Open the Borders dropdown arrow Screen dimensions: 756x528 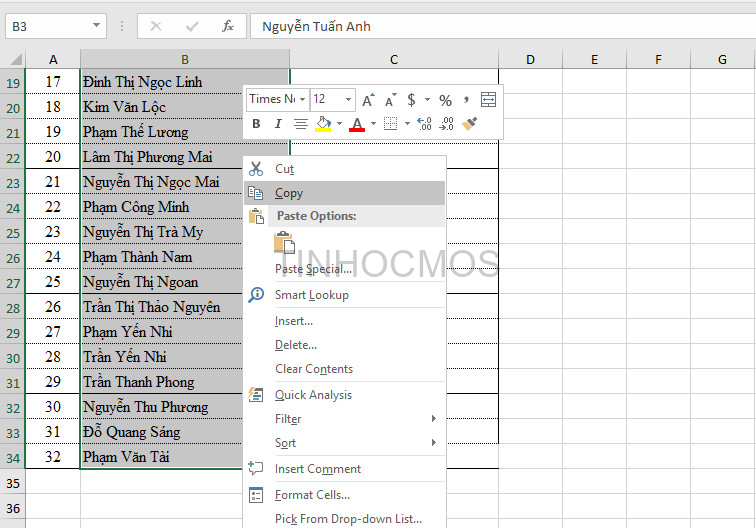click(407, 124)
